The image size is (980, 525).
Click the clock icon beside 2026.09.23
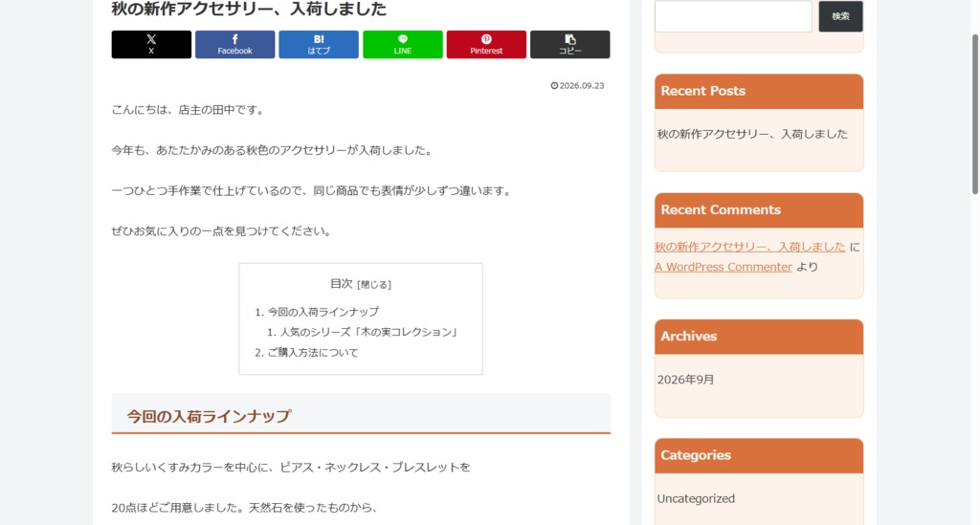tap(554, 86)
